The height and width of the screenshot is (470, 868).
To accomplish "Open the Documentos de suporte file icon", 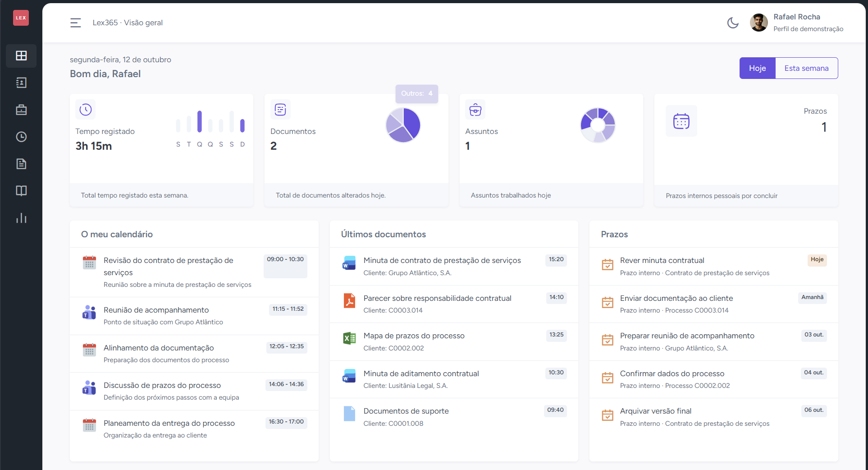I will point(349,414).
